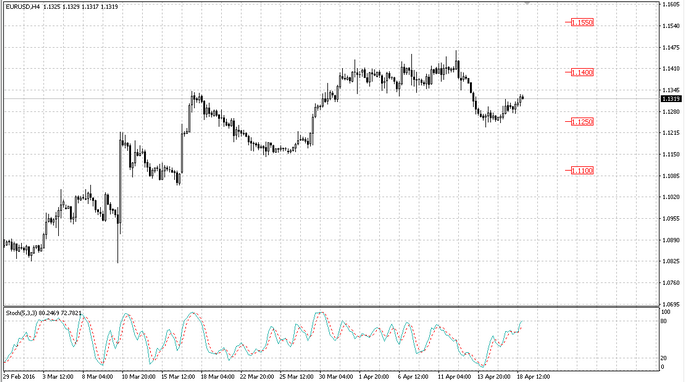Click the 18 Apr 12:00 time label
The height and width of the screenshot is (382, 685).
(x=533, y=376)
